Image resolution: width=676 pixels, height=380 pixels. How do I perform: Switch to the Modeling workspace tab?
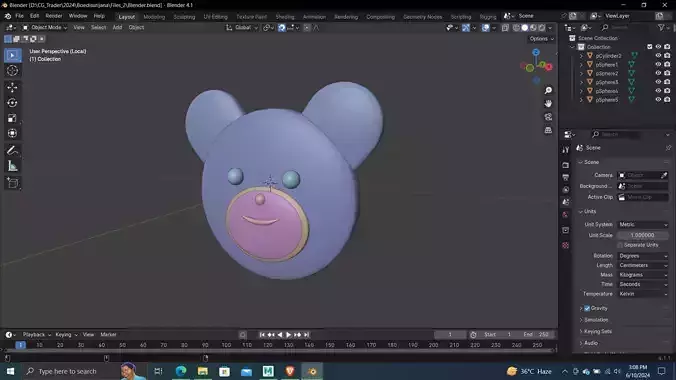coord(154,17)
